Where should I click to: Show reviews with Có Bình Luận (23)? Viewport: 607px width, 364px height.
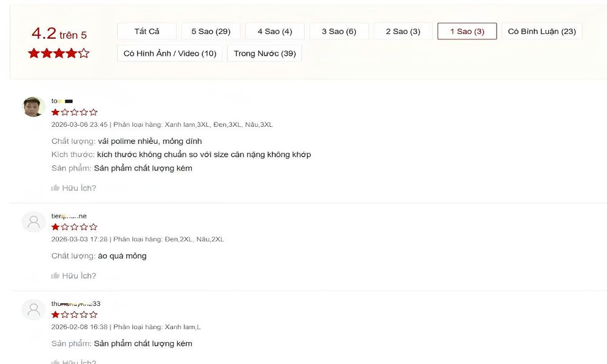tap(541, 32)
